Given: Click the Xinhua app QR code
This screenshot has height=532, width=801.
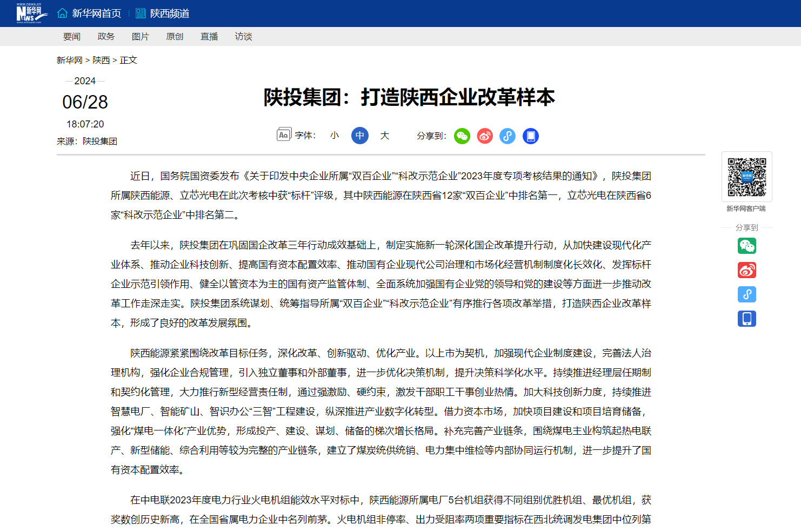Looking at the screenshot, I should pyautogui.click(x=747, y=177).
